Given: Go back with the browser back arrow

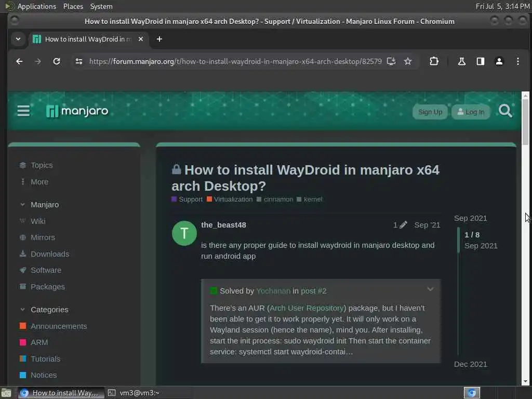Looking at the screenshot, I should pyautogui.click(x=19, y=61).
